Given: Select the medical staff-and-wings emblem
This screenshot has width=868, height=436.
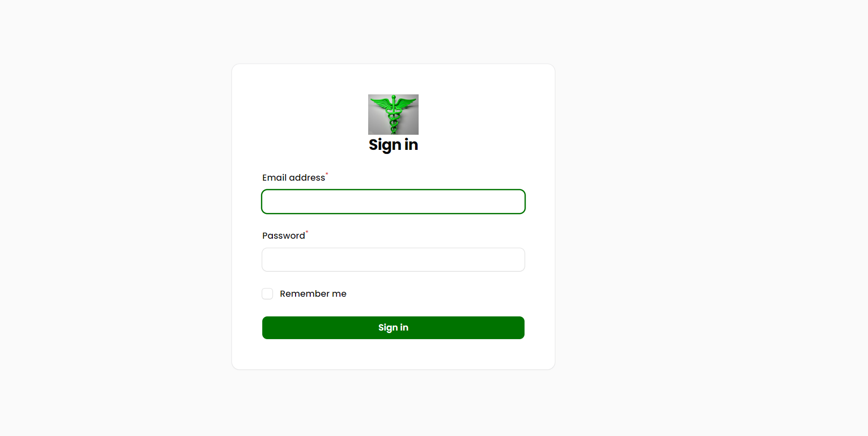Looking at the screenshot, I should point(393,115).
